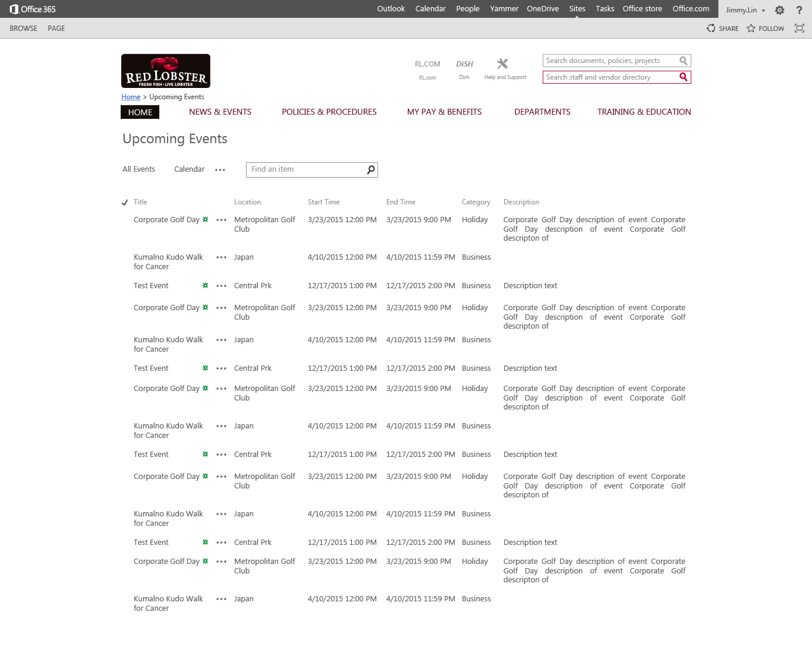The width and height of the screenshot is (812, 659).
Task: Open the views ellipsis next to Calendar
Action: (220, 170)
